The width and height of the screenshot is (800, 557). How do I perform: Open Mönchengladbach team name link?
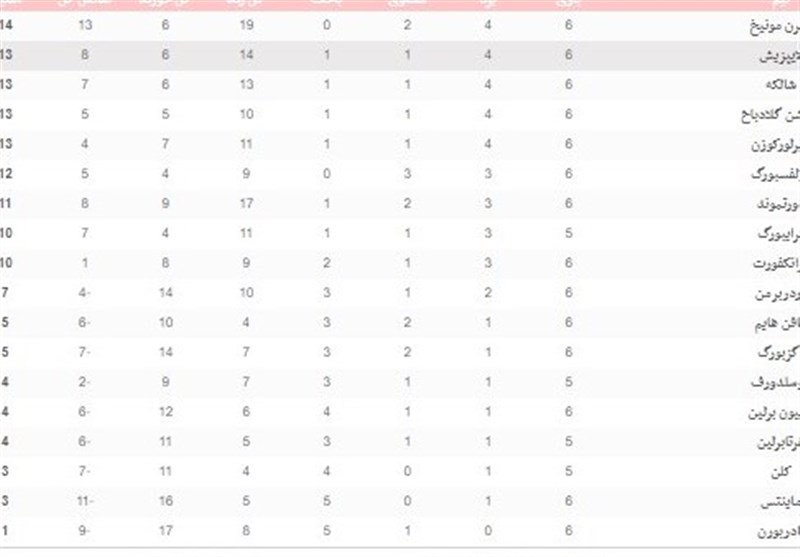pos(770,115)
